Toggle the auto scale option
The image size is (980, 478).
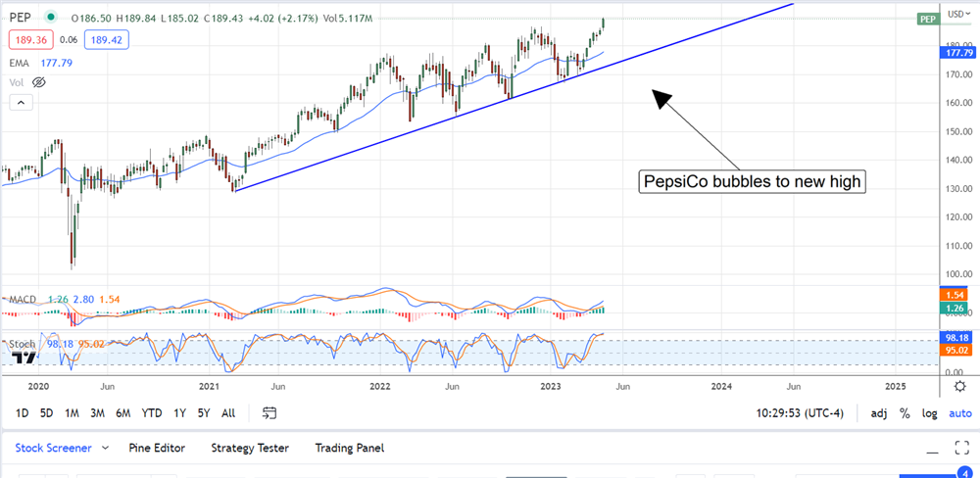pos(959,413)
